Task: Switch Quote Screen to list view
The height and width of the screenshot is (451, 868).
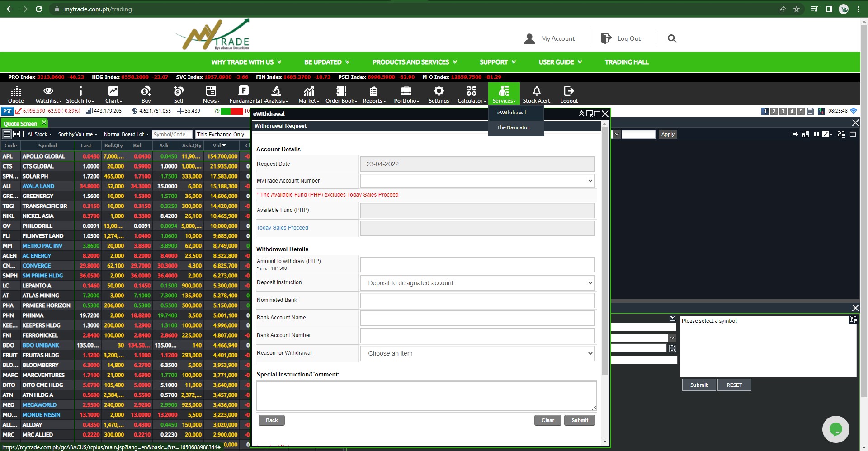Action: click(x=7, y=134)
